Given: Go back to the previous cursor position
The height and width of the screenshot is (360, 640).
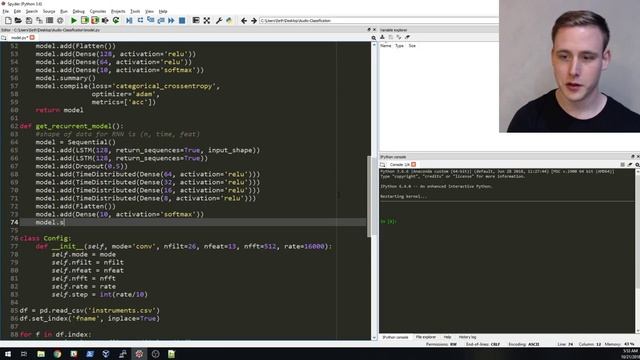Looking at the screenshot, I should point(244,20).
